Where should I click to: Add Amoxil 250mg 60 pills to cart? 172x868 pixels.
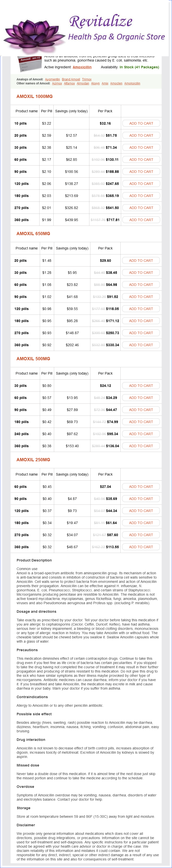tap(141, 487)
